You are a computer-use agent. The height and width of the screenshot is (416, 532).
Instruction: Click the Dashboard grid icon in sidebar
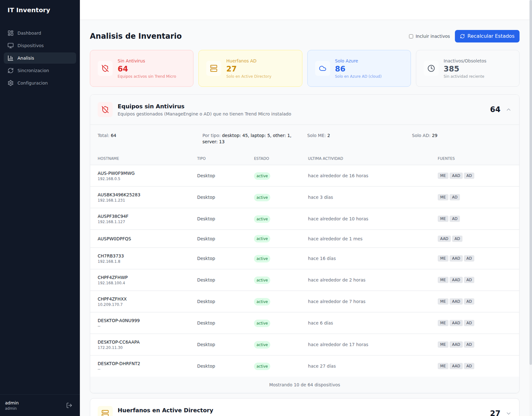tap(11, 33)
